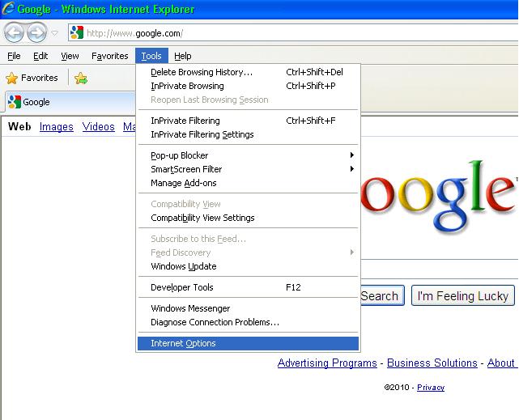Select InPrivate Browsing menu entry
Screen dimensions: 519x420
click(x=248, y=86)
